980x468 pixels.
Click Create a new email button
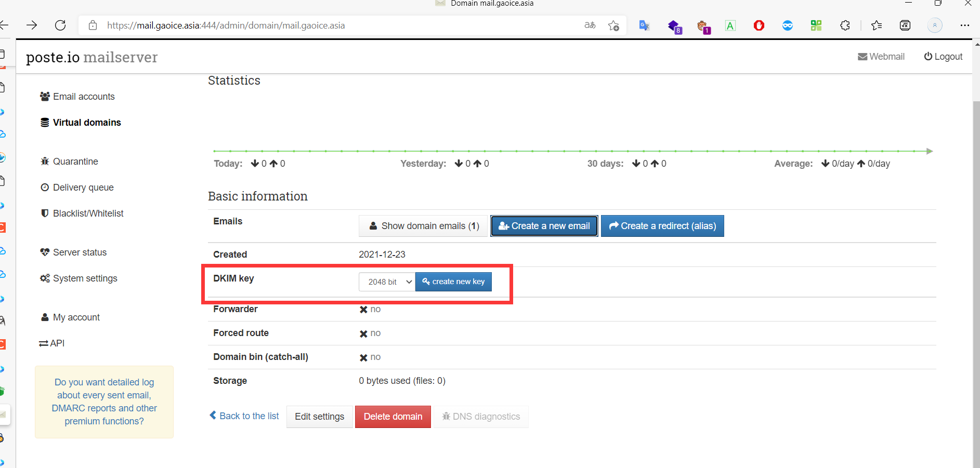click(x=544, y=226)
